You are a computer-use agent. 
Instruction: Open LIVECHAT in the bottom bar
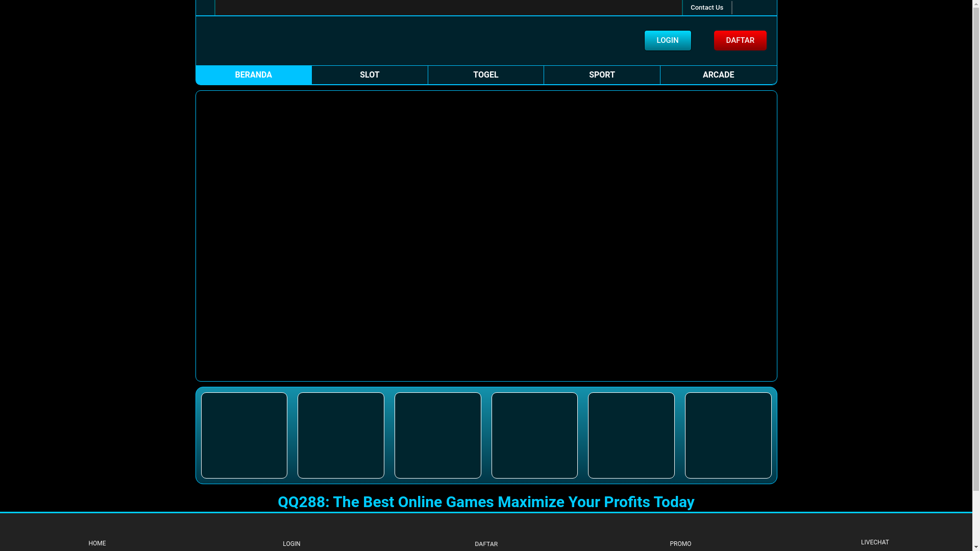coord(875,542)
